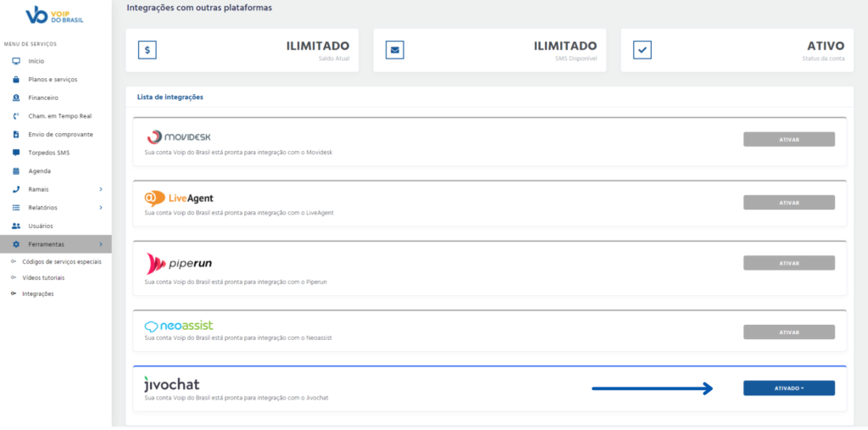Click the Cham. em Tempo Real phone icon
Viewport: 868px width, 430px height.
coord(16,116)
